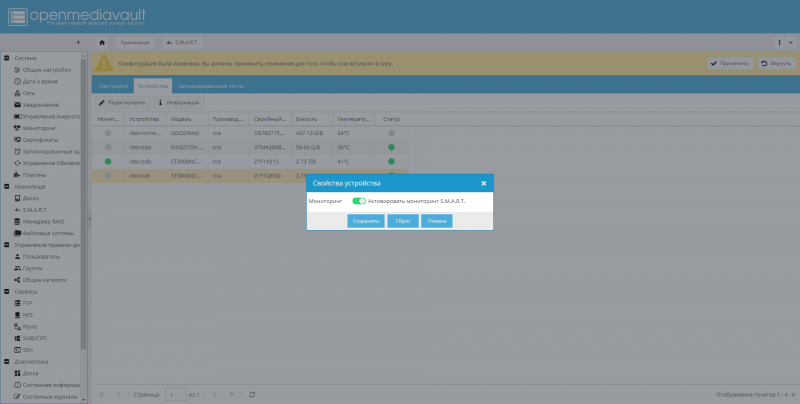Image resolution: width=800 pixels, height=404 pixels.
Task: Click the Сеть network icon in sidebar
Action: 17,93
